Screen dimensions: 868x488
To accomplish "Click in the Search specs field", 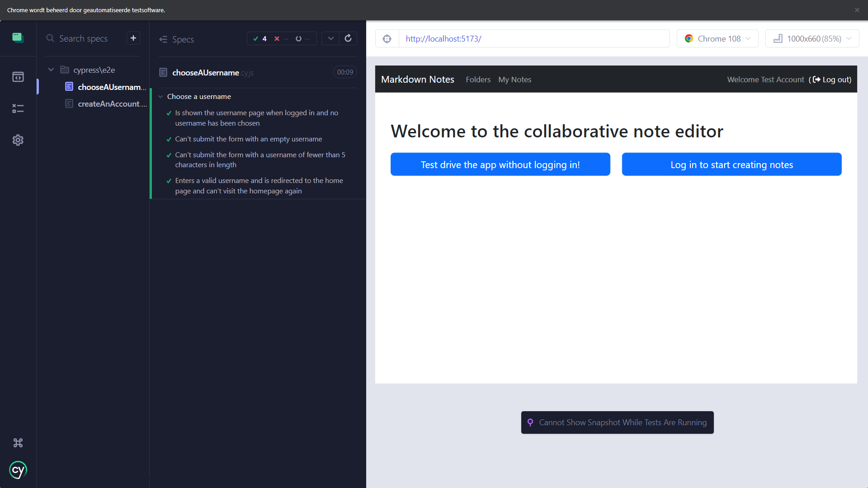I will pyautogui.click(x=84, y=39).
